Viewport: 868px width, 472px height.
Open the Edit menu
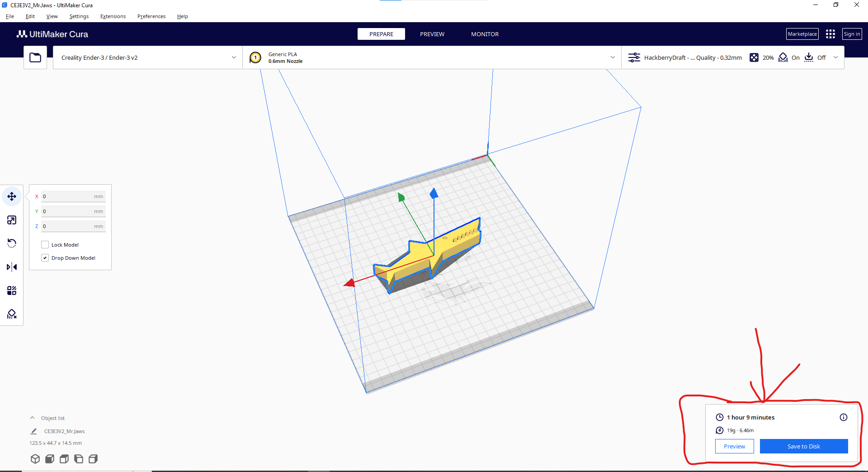coord(30,16)
